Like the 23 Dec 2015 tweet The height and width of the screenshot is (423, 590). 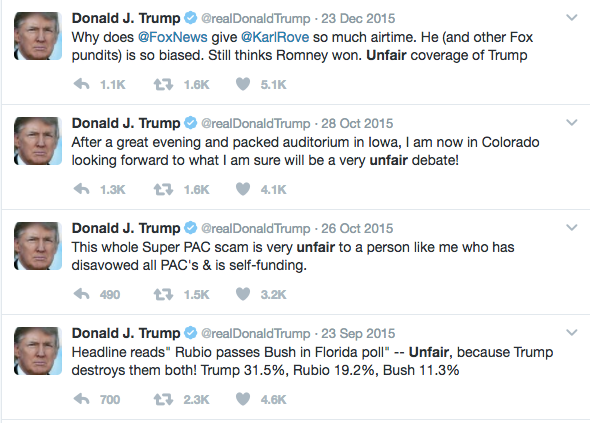(x=243, y=84)
